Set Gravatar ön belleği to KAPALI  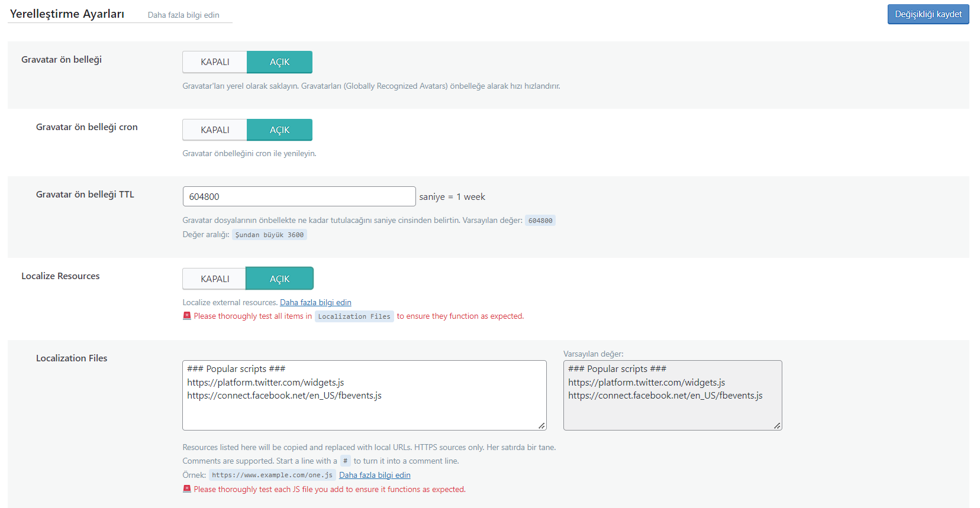coord(215,62)
